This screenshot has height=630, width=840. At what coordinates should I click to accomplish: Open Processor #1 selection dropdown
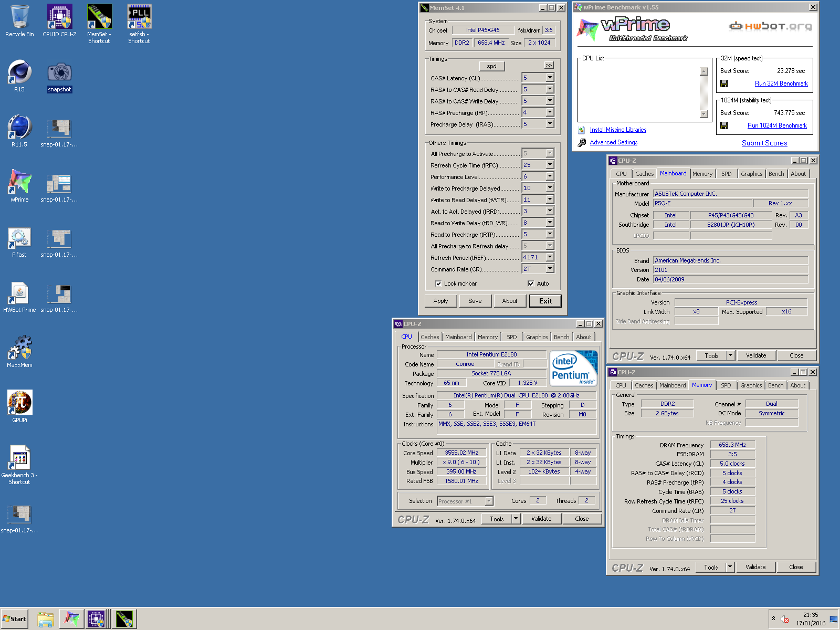point(489,501)
